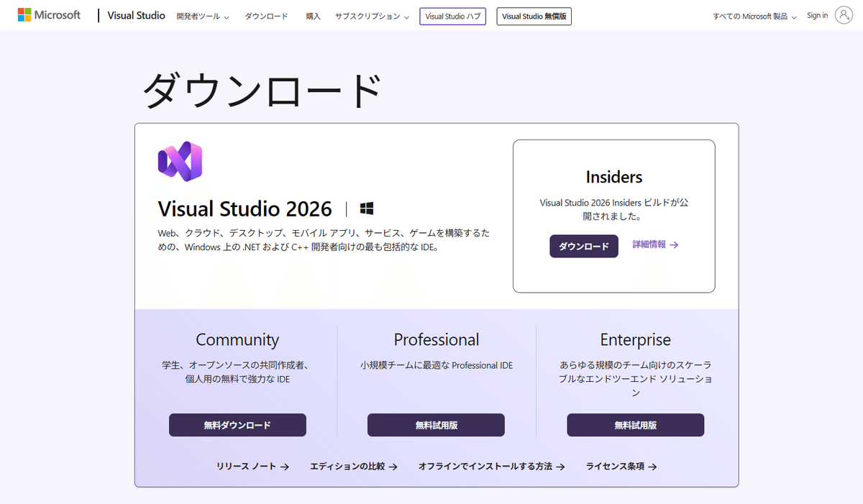Viewport: 863px width, 504px height.
Task: Expand すべての Microsoft 製品 menu
Action: tap(754, 16)
